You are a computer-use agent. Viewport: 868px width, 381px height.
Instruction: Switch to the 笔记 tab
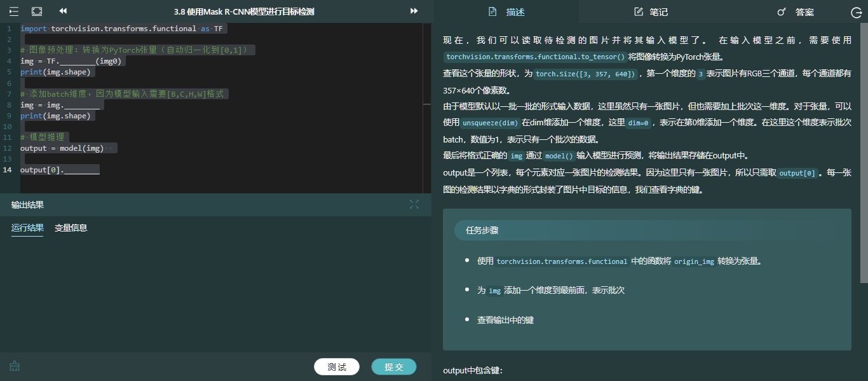coord(651,11)
